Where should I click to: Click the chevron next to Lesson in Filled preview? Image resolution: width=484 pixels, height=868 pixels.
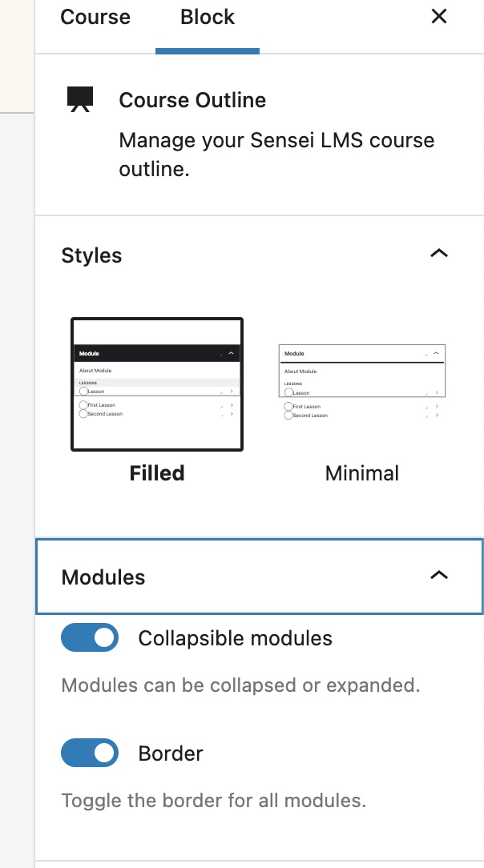coord(232,392)
